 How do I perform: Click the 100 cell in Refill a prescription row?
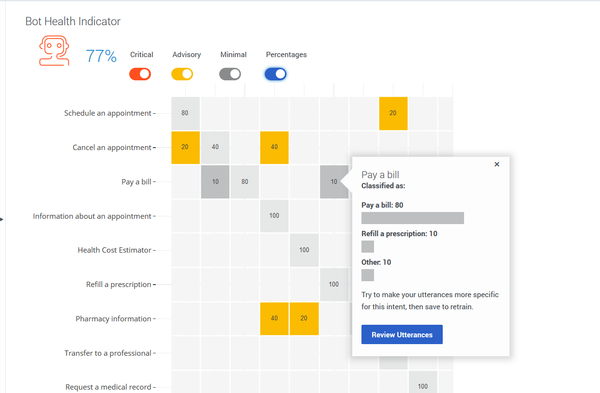click(x=334, y=284)
